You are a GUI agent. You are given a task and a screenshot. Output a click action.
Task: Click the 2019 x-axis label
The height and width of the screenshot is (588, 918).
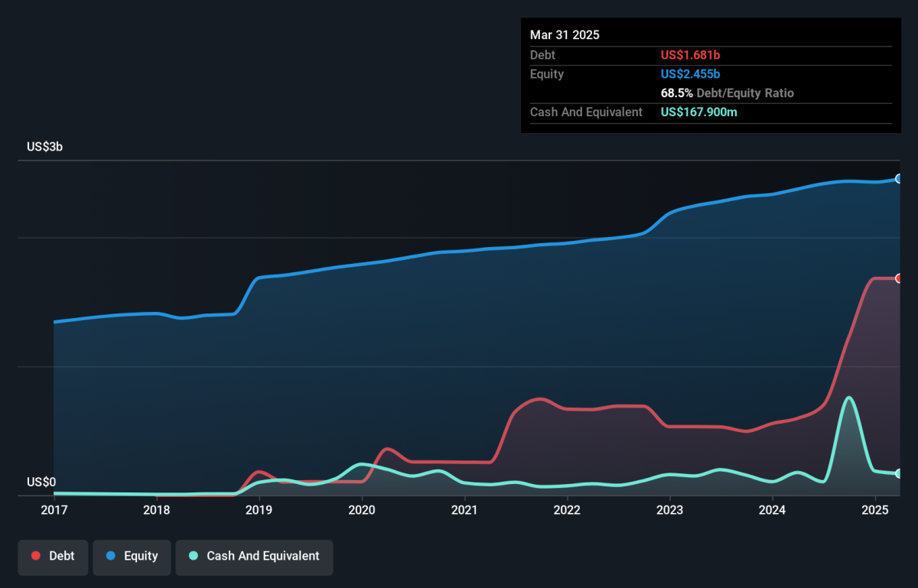pyautogui.click(x=259, y=510)
